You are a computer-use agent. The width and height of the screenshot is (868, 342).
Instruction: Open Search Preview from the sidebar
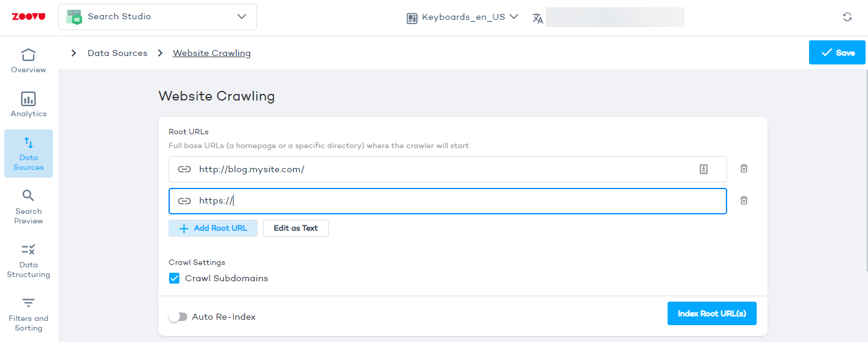tap(28, 207)
